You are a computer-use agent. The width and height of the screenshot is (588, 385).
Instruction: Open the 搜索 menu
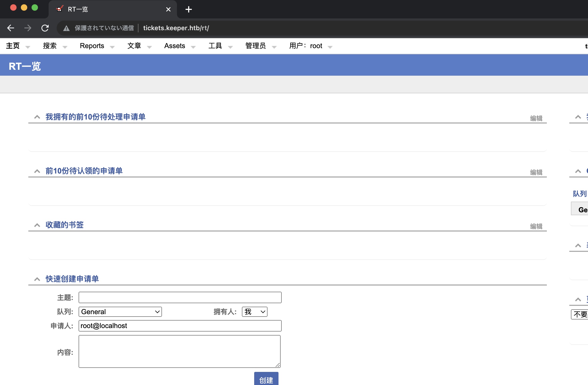coord(50,46)
